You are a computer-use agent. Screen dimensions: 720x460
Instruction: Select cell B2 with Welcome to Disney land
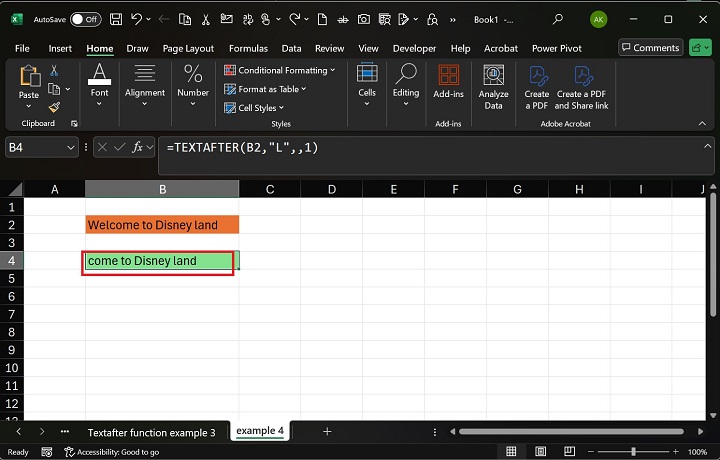click(x=162, y=225)
